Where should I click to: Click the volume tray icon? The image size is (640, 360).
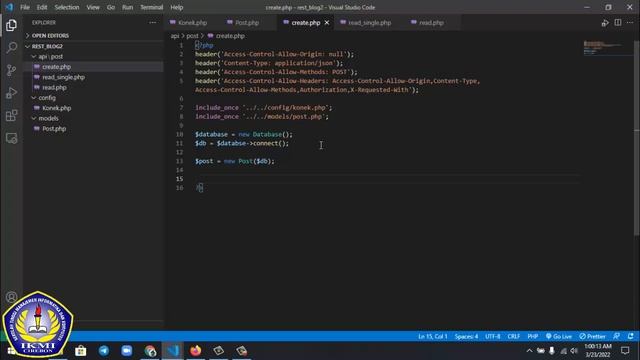pos(574,351)
